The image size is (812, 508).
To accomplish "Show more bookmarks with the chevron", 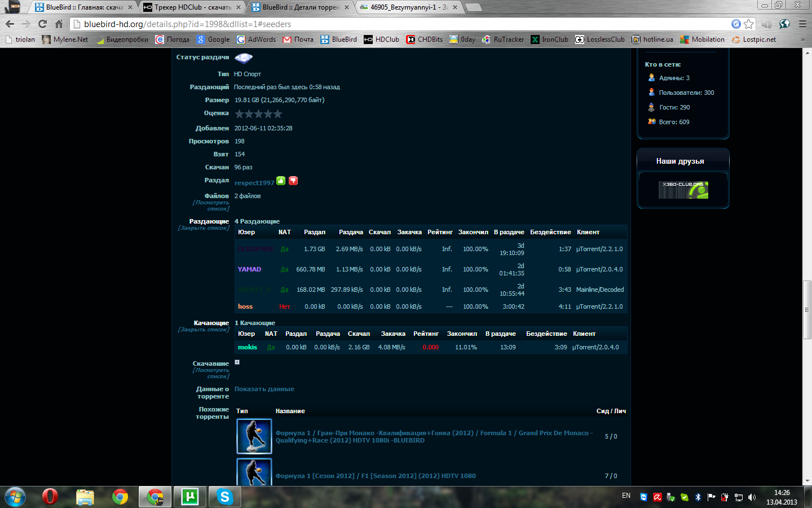I will [x=802, y=40].
